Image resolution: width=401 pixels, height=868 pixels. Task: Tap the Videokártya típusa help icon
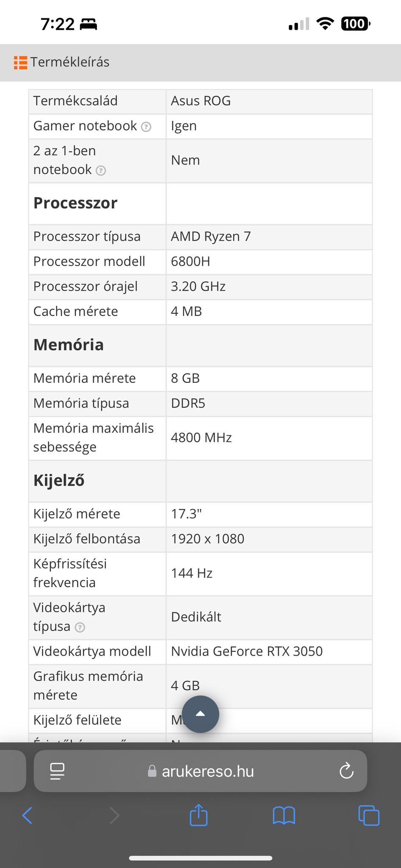(x=80, y=627)
